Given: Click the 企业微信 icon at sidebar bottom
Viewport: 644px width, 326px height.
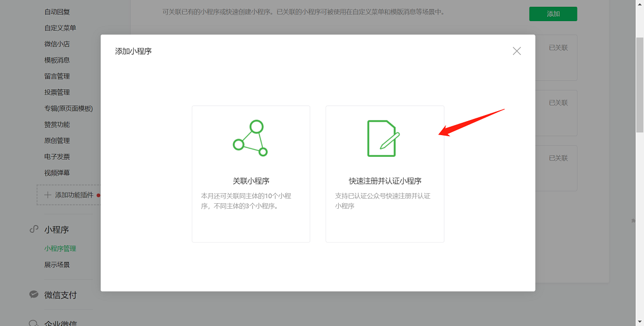Looking at the screenshot, I should coord(34,323).
